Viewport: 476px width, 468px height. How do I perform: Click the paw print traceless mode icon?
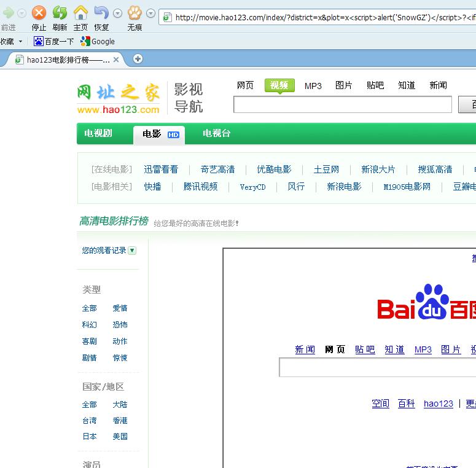135,13
